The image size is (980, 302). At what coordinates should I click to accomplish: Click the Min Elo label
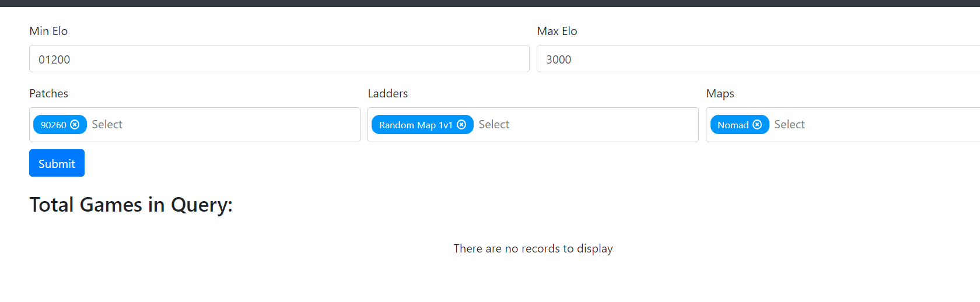pyautogui.click(x=48, y=31)
